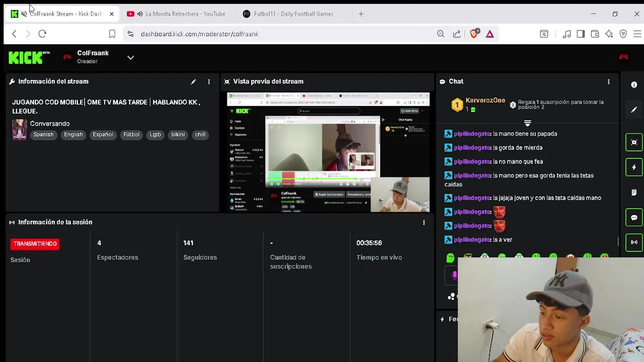Viewport: 644px width, 362px height.
Task: Open the profile avatar at top right
Action: pyautogui.click(x=623, y=57)
